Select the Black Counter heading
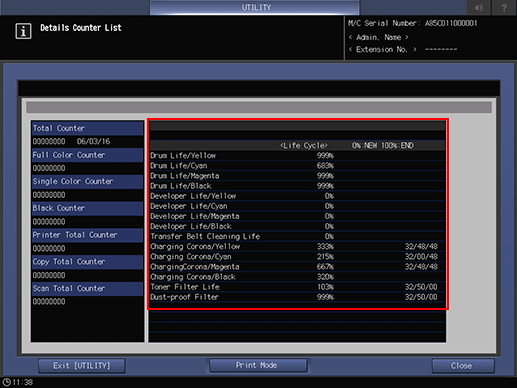 (87, 208)
